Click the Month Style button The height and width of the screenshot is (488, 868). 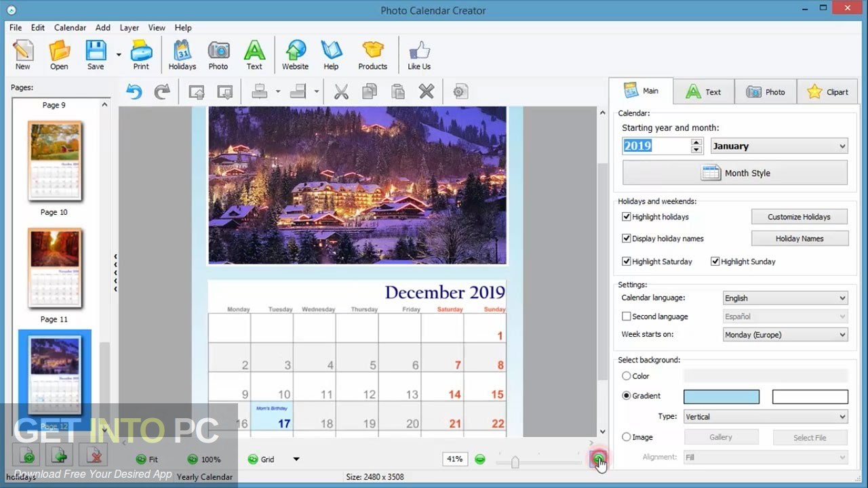[x=735, y=173]
